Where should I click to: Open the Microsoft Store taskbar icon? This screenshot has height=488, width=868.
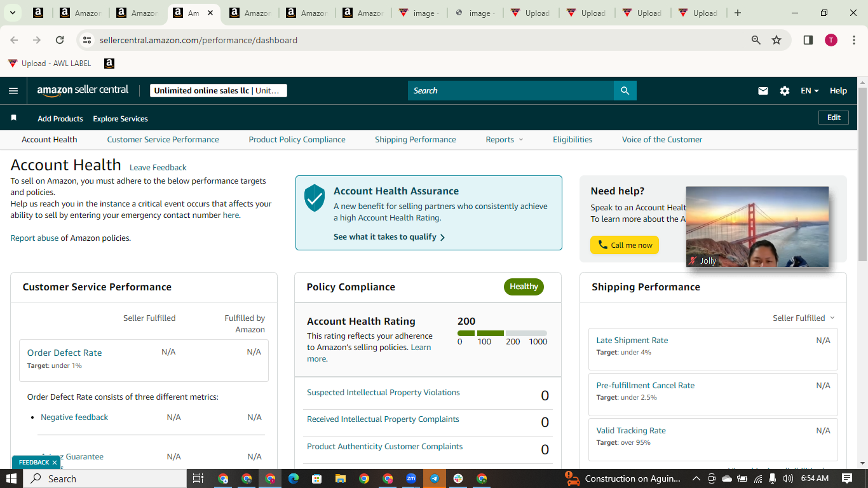click(316, 478)
